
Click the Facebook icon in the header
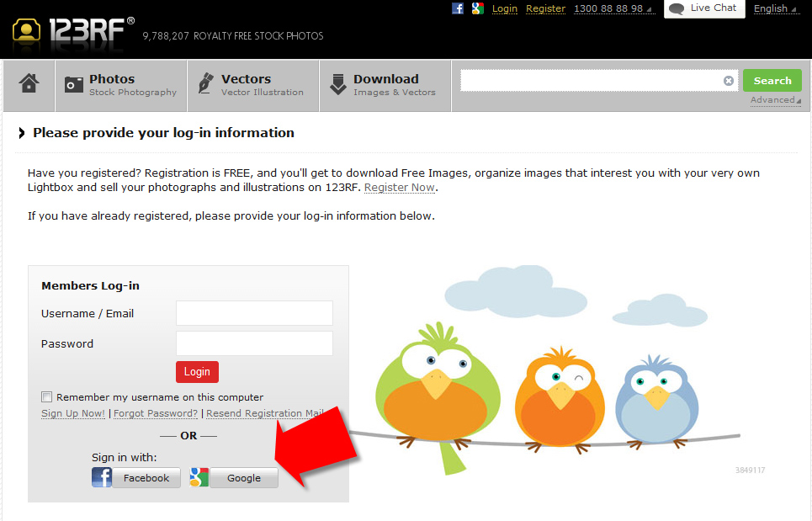click(x=457, y=8)
